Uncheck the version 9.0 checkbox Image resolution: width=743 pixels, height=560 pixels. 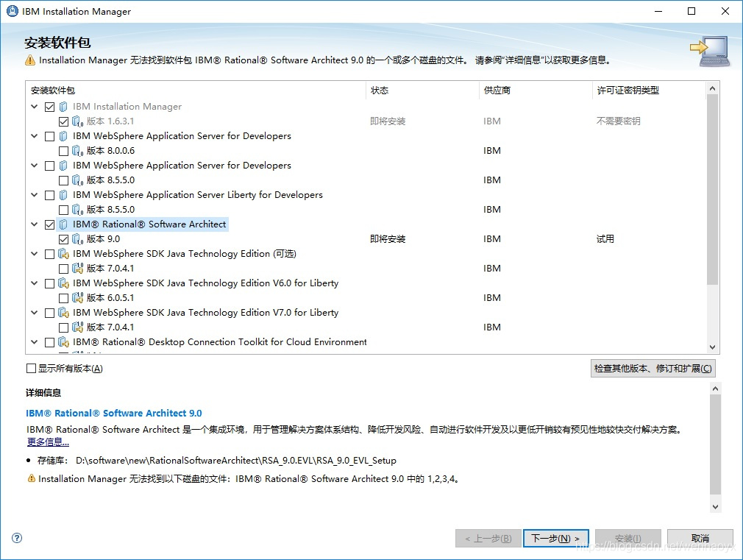[63, 239]
